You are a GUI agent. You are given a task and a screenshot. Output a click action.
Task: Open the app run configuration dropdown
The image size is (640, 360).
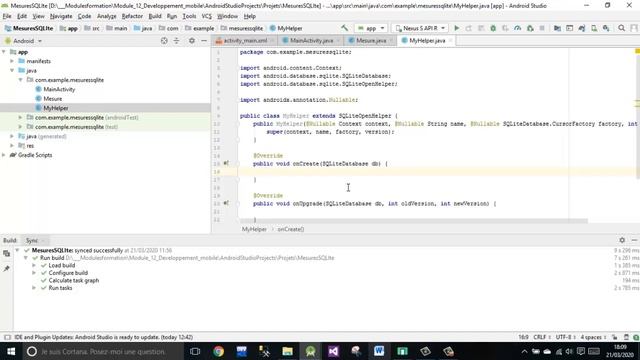pyautogui.click(x=371, y=28)
